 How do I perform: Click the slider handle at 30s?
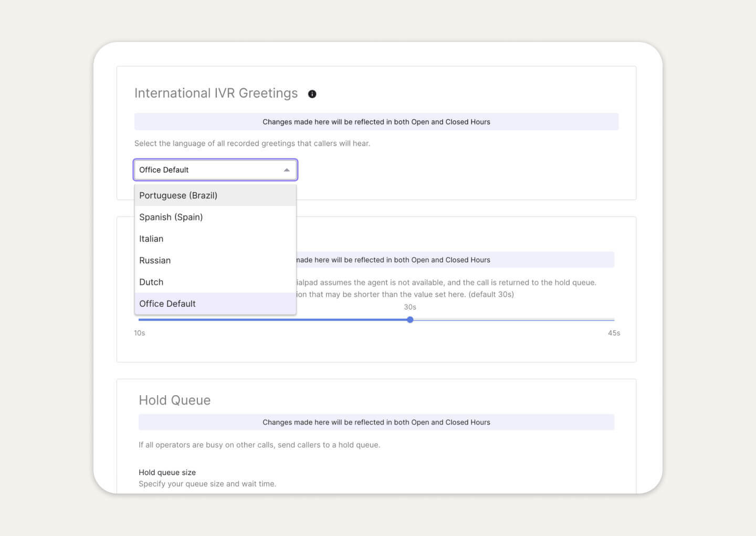pos(410,319)
